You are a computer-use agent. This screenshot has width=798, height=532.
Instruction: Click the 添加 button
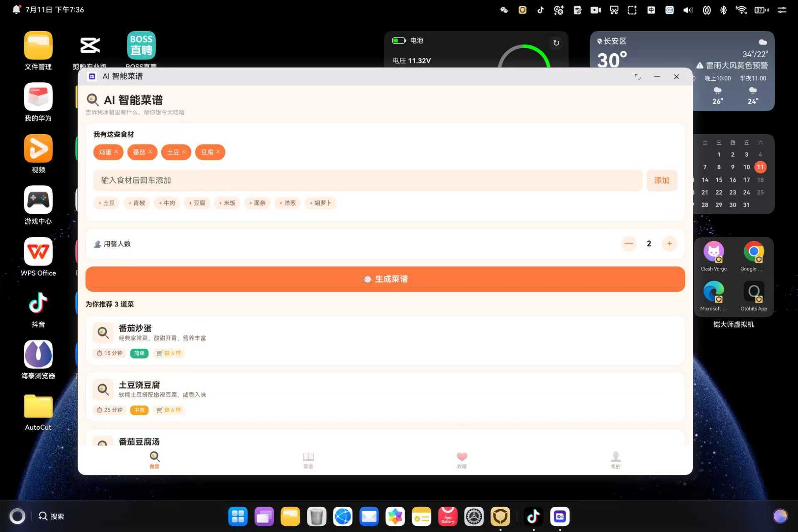pos(662,180)
